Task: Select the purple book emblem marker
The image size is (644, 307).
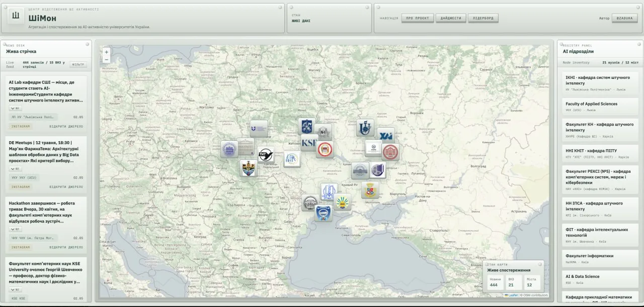Action: (378, 170)
